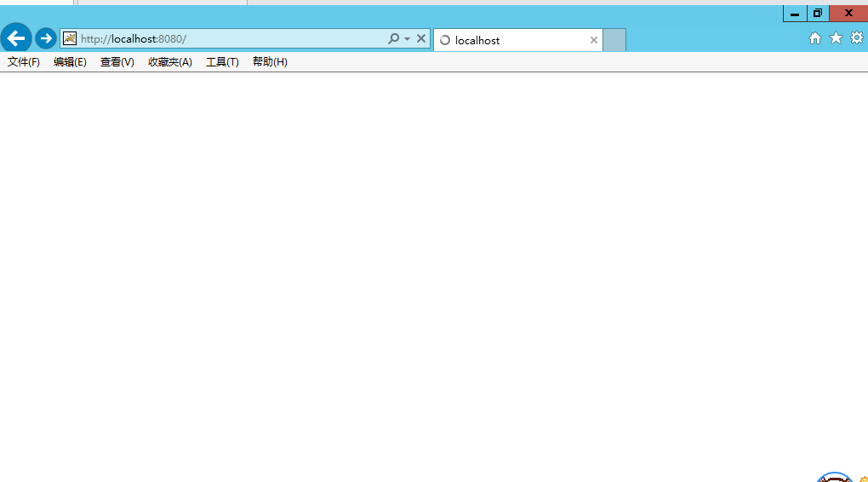Open the 工具(T) menu

(x=222, y=62)
